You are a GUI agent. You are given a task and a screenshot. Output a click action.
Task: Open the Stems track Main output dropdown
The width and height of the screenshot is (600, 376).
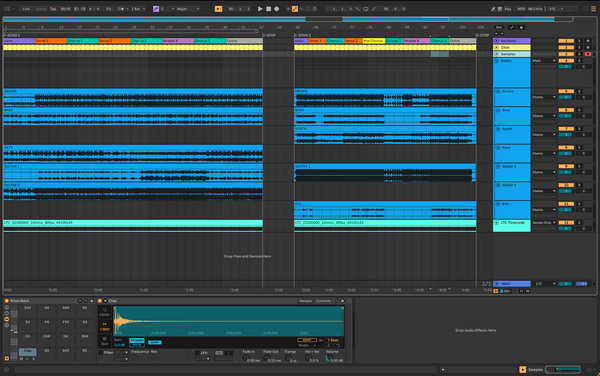[x=544, y=61]
